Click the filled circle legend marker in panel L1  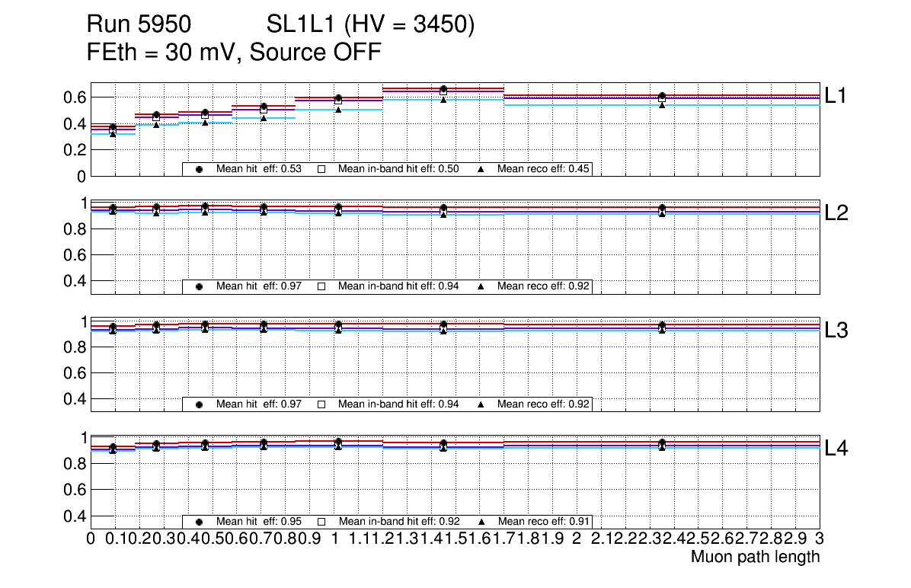[x=199, y=169]
